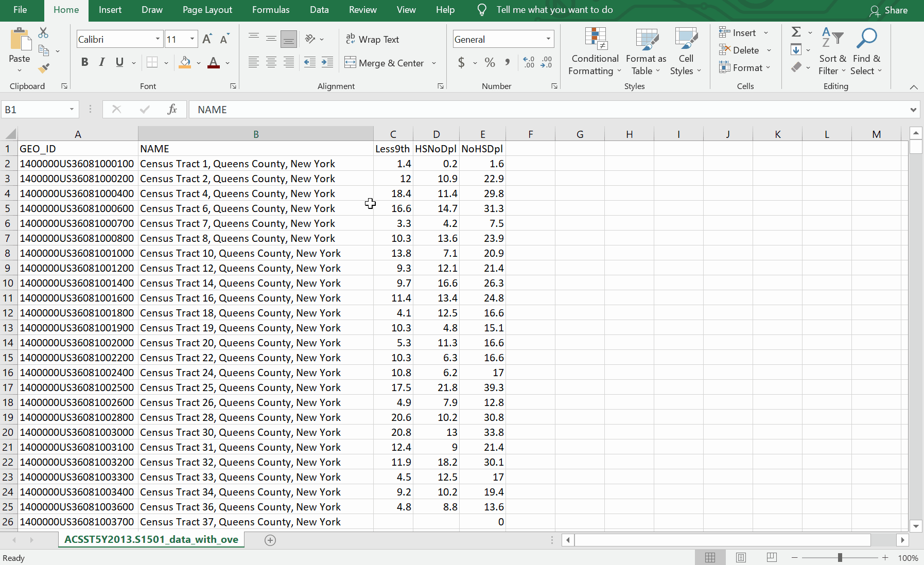
Task: Click Merge & Center
Action: 384,63
